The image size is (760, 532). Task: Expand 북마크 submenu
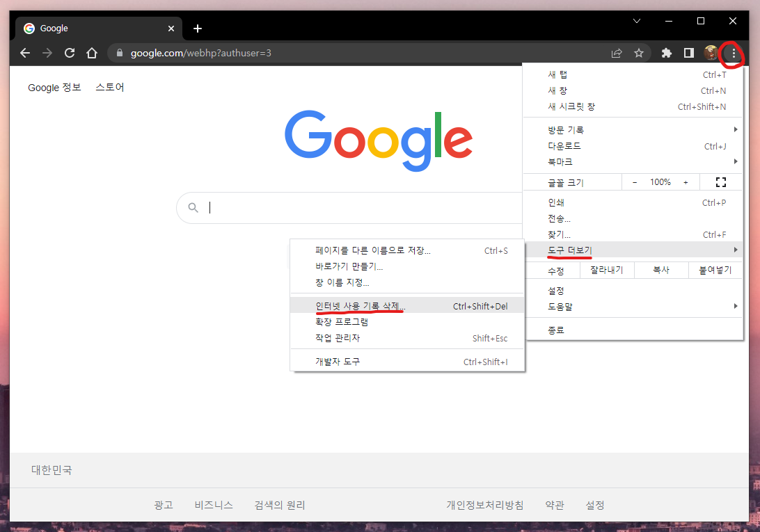tap(633, 162)
